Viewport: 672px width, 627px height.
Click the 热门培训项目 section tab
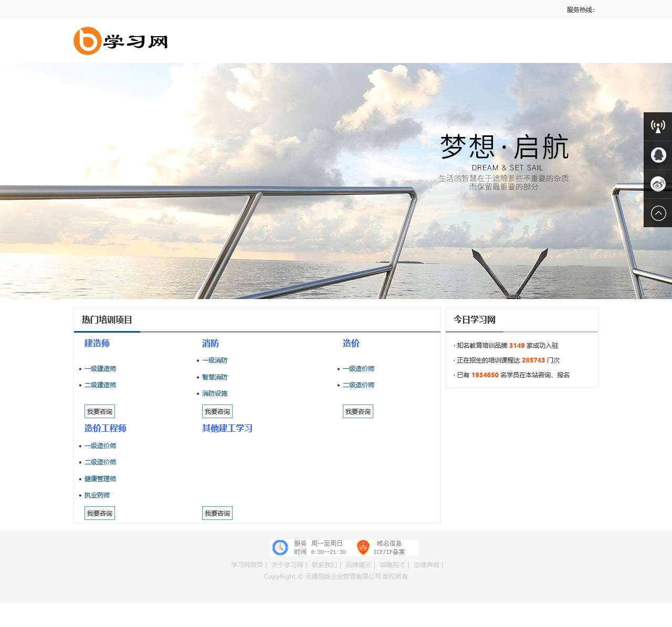coord(107,320)
